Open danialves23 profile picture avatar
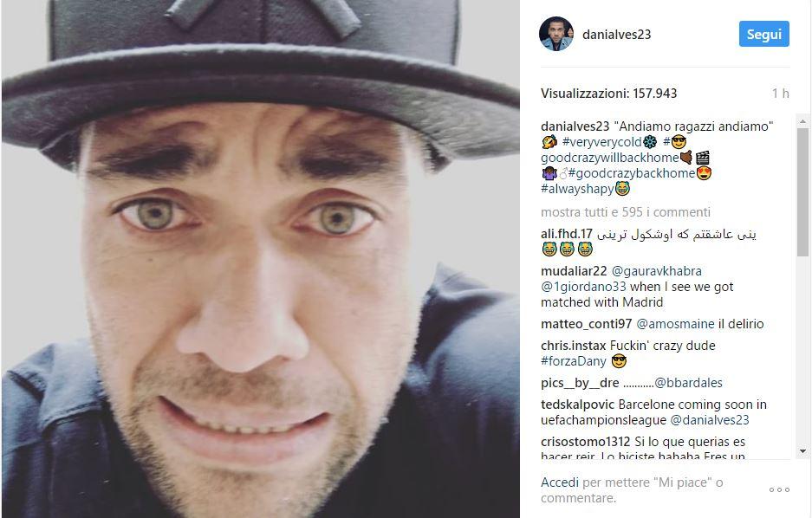The width and height of the screenshot is (812, 518). coord(556,34)
